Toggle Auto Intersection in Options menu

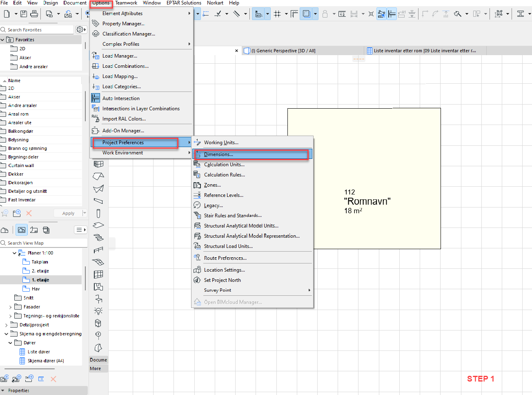(121, 98)
